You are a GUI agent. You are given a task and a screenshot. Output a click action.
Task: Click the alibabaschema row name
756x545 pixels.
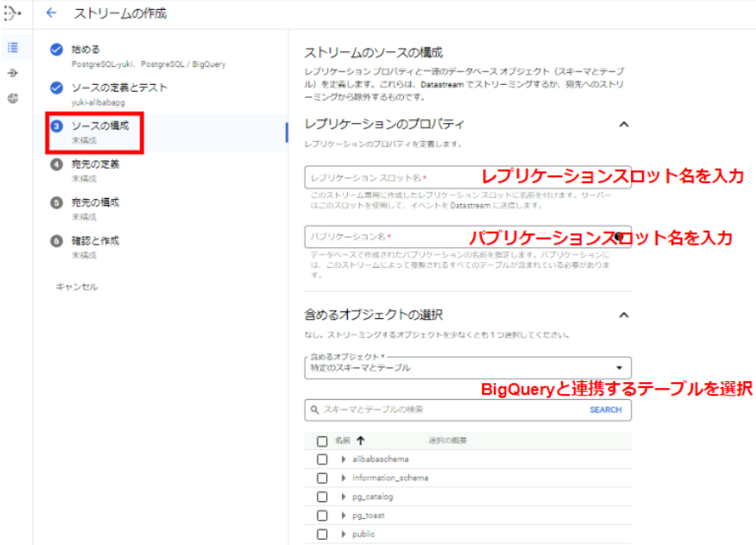click(x=381, y=459)
